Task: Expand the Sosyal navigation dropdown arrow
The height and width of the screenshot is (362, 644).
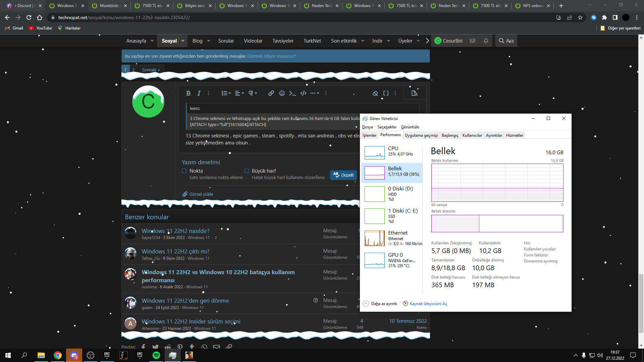Action: (x=183, y=41)
